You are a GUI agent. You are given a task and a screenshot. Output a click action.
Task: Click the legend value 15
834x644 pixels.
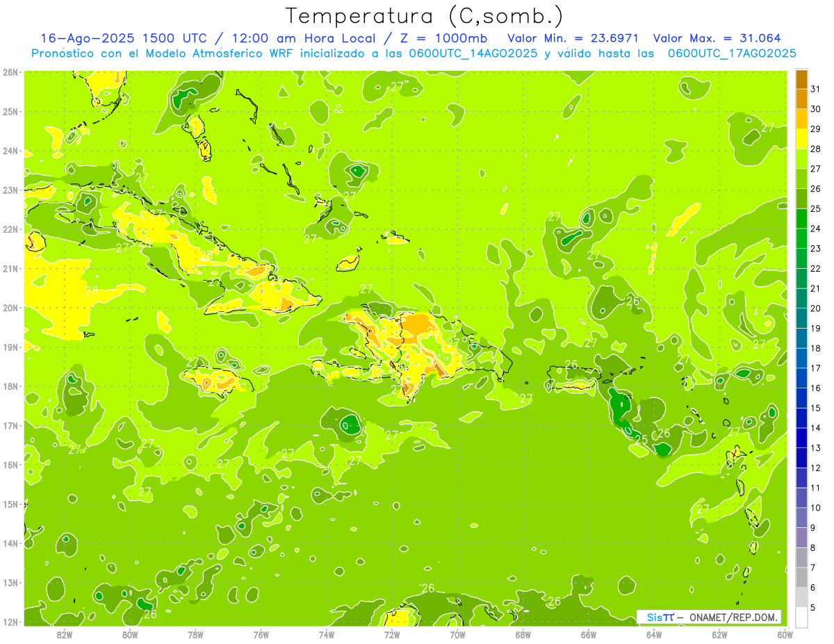(815, 408)
